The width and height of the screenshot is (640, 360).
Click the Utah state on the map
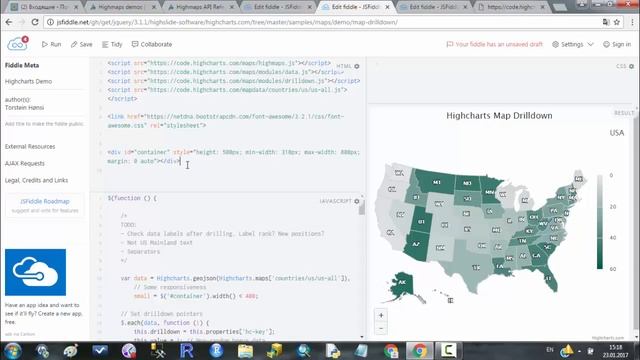pos(421,222)
